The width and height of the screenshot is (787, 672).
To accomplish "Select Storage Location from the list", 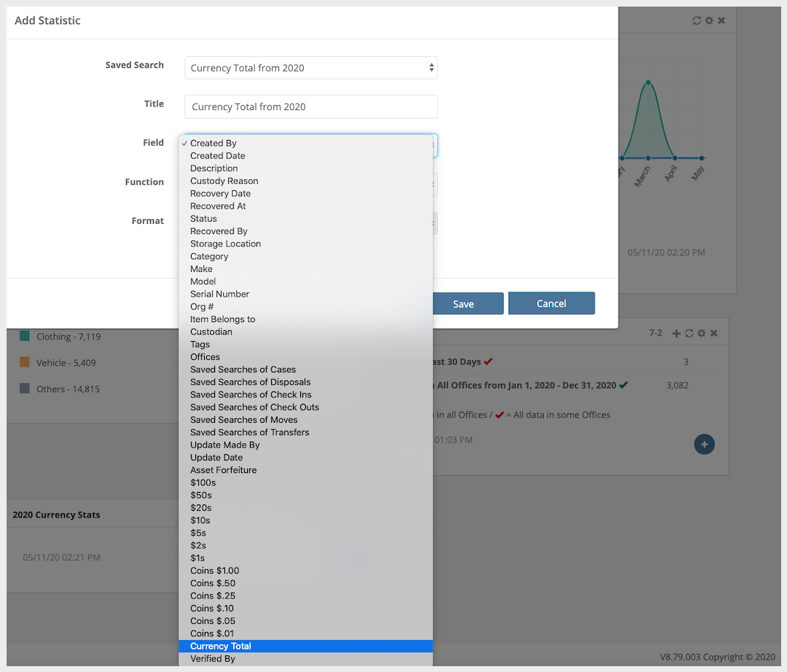I will 225,243.
